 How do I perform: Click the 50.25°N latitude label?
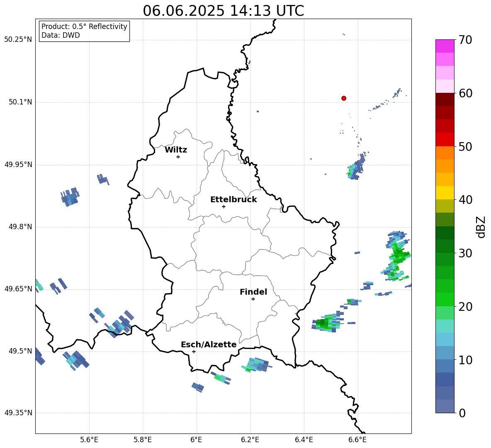coord(18,40)
